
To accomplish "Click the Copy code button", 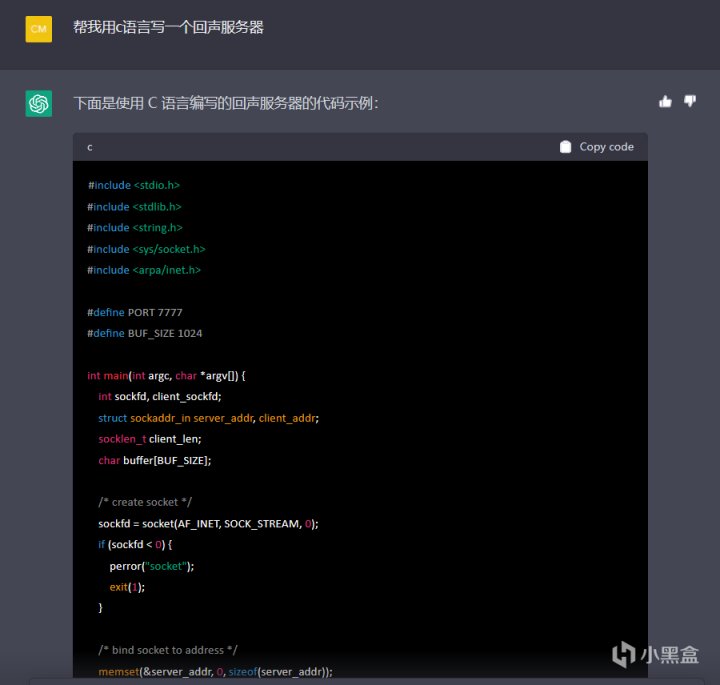I will [597, 147].
